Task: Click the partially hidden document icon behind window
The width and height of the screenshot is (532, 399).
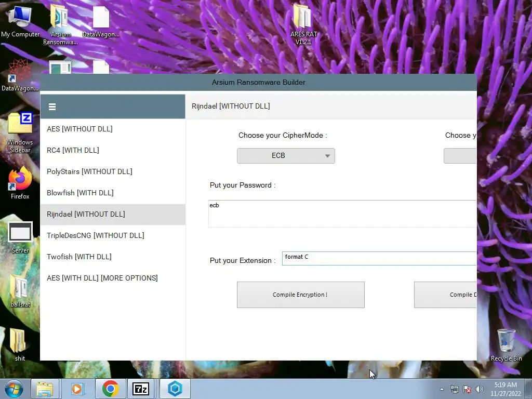Action: click(60, 67)
